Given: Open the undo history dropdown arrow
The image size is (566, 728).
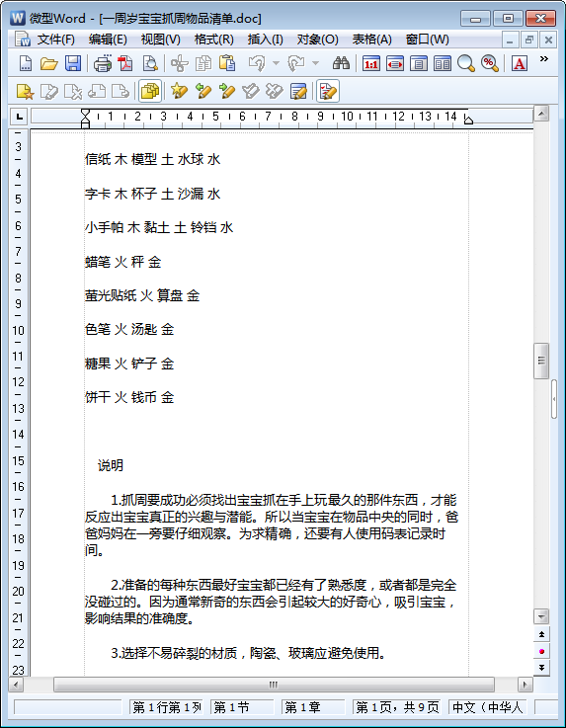Looking at the screenshot, I should (x=276, y=63).
